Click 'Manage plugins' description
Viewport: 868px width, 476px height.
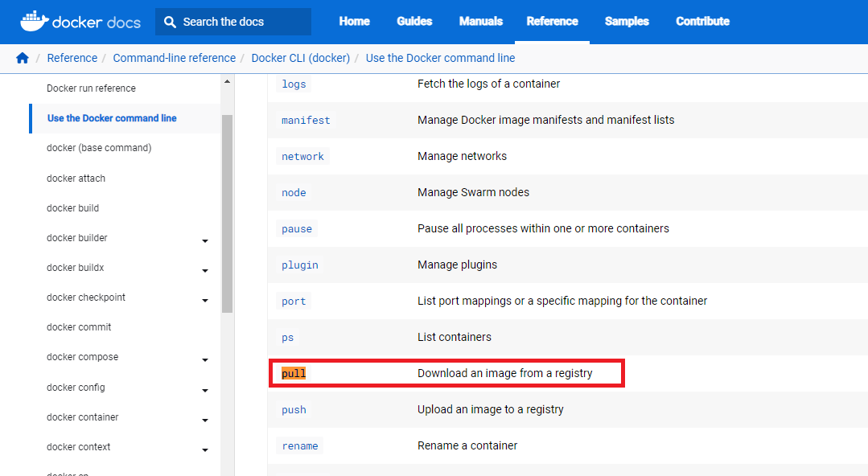(457, 265)
